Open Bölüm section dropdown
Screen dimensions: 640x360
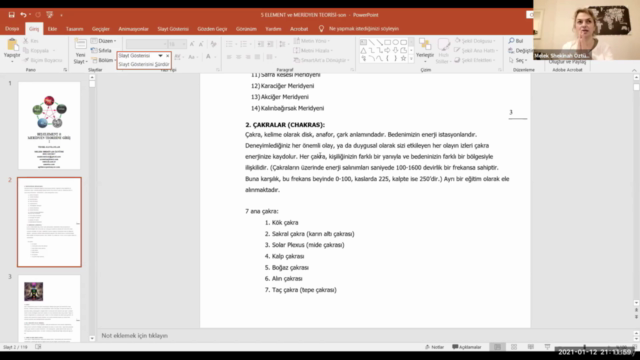[103, 60]
